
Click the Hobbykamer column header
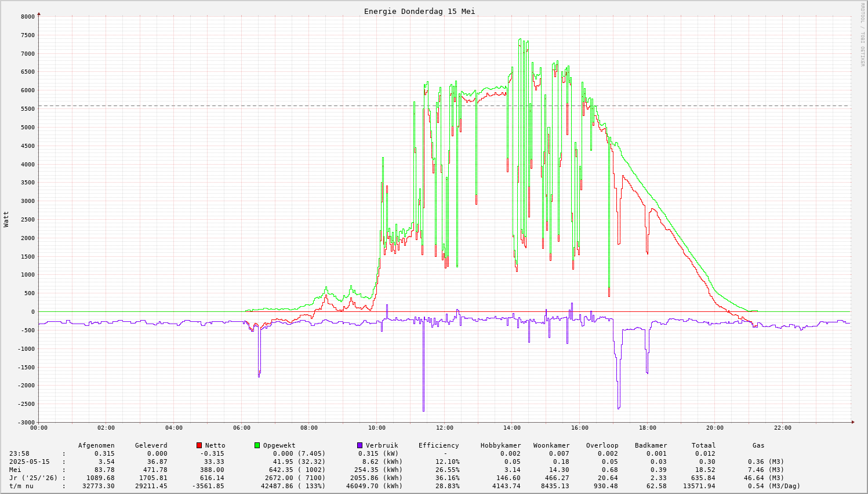point(500,445)
